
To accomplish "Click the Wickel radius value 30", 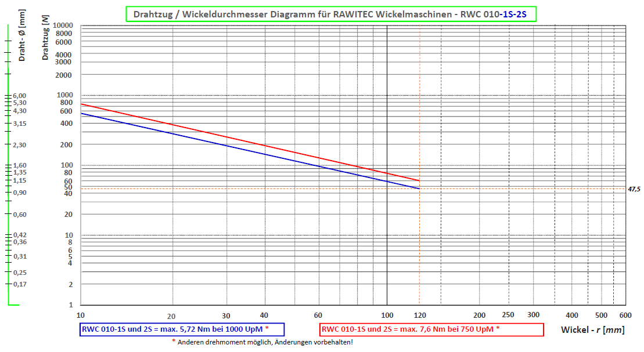I will pyautogui.click(x=226, y=316).
